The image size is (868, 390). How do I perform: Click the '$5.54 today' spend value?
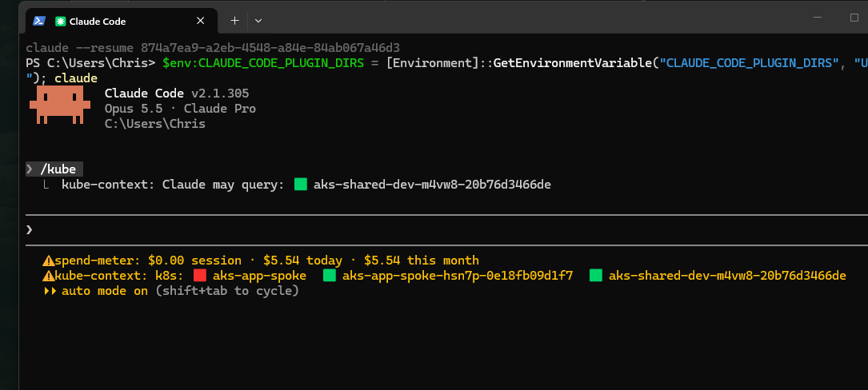click(303, 261)
